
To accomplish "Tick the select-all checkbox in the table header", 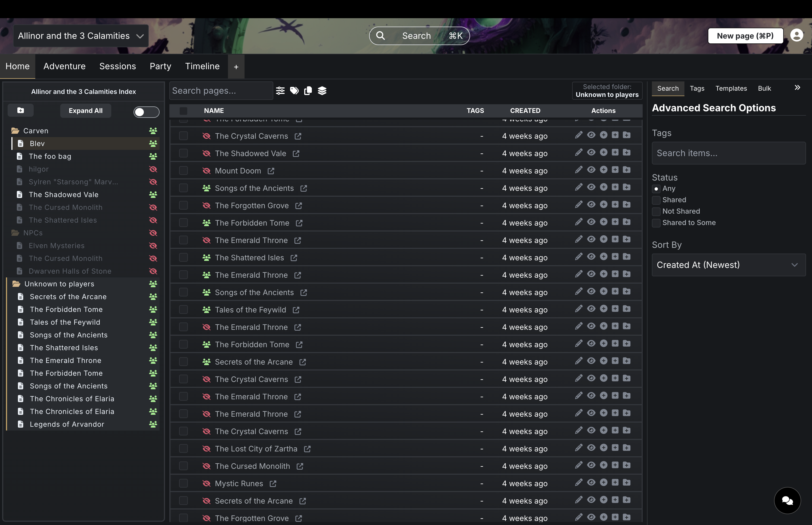I will tap(183, 111).
